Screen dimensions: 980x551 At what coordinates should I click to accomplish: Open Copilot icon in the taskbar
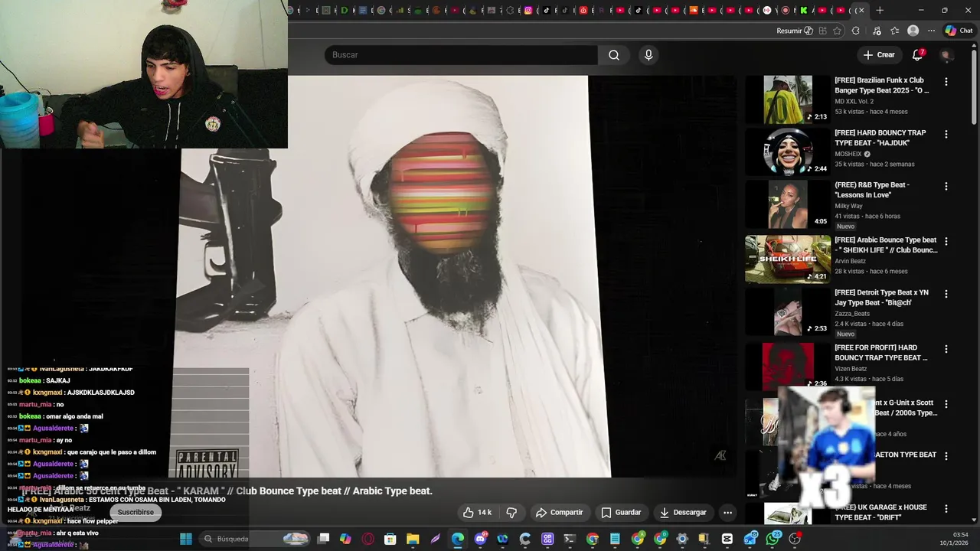click(345, 539)
